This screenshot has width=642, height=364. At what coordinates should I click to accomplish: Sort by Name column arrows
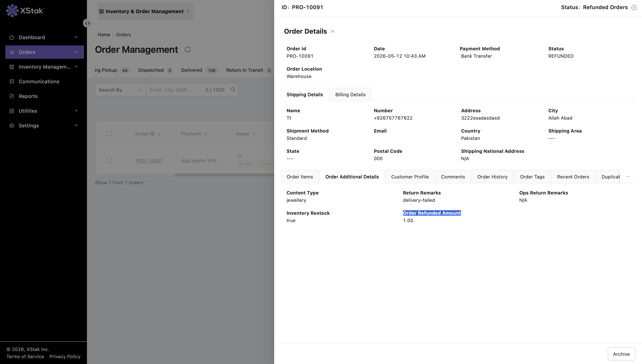pos(254,134)
